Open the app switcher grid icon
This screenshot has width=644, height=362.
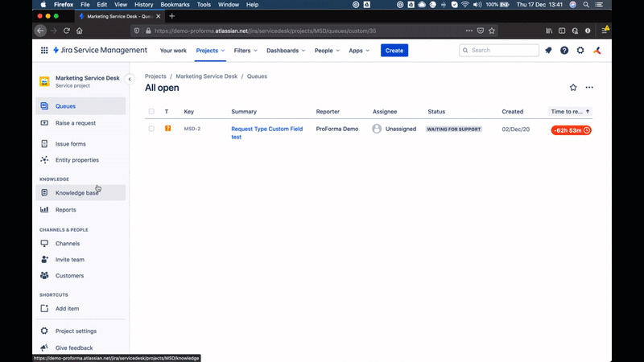pos(44,51)
